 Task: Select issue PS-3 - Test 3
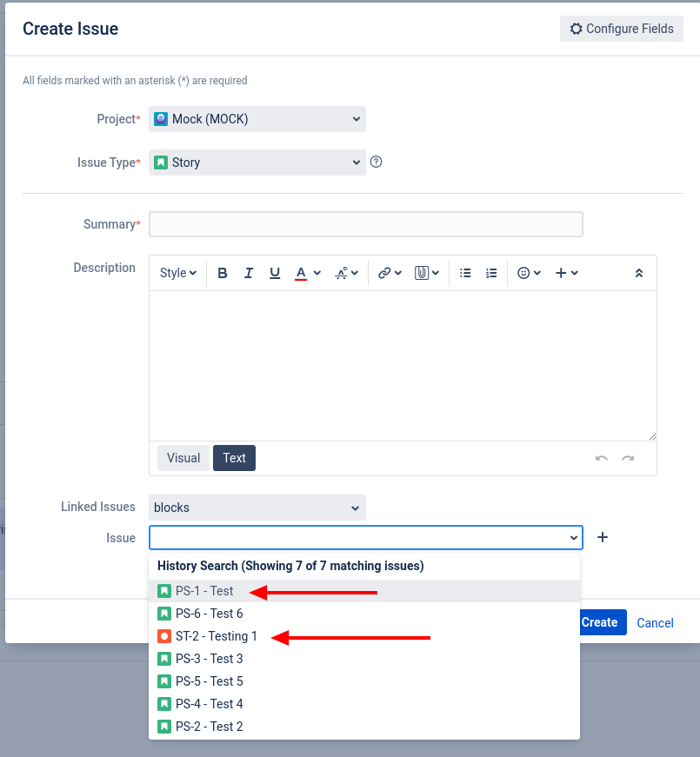[364, 659]
